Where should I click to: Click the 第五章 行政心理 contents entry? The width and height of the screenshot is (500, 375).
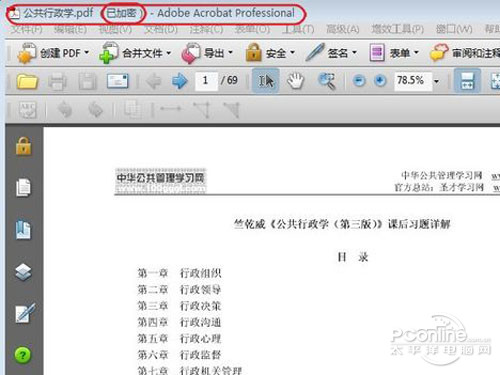pyautogui.click(x=179, y=339)
